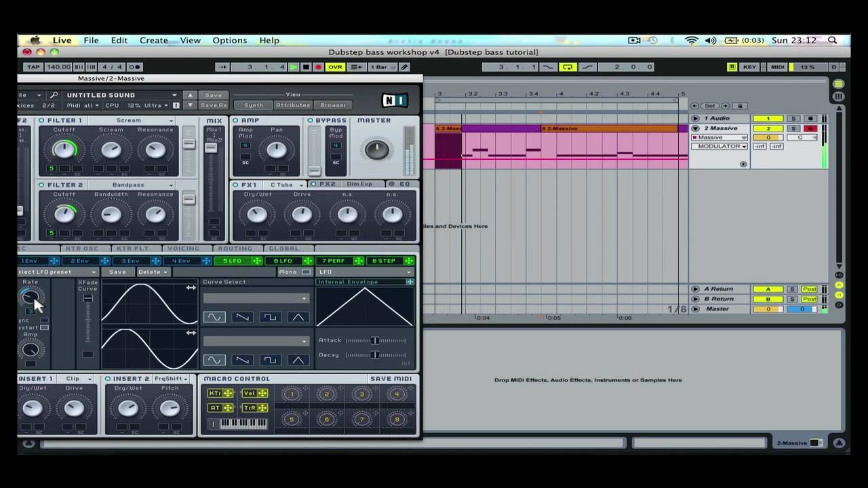Click the Native Instruments NI logo
The width and height of the screenshot is (868, 488).
(x=395, y=101)
